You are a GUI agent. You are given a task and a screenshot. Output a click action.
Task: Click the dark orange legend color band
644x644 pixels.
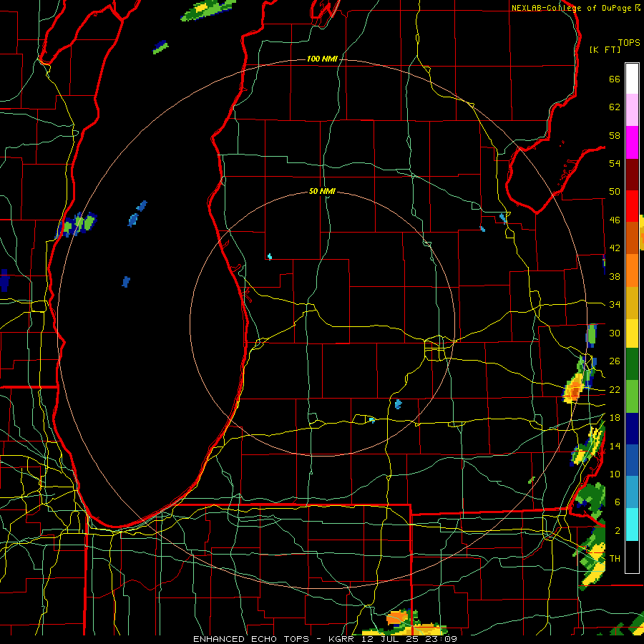coord(632,238)
